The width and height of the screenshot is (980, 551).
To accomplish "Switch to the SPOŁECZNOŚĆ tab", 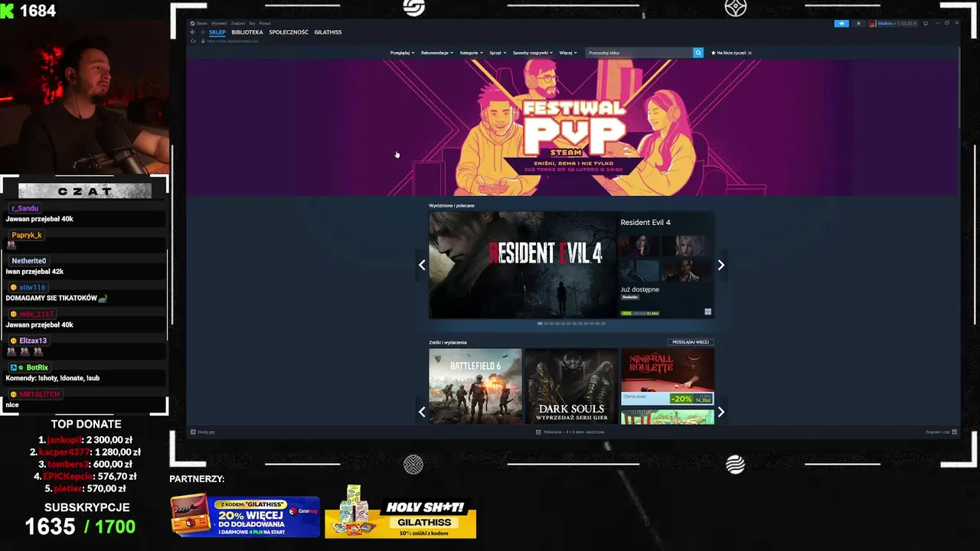I will tap(289, 32).
